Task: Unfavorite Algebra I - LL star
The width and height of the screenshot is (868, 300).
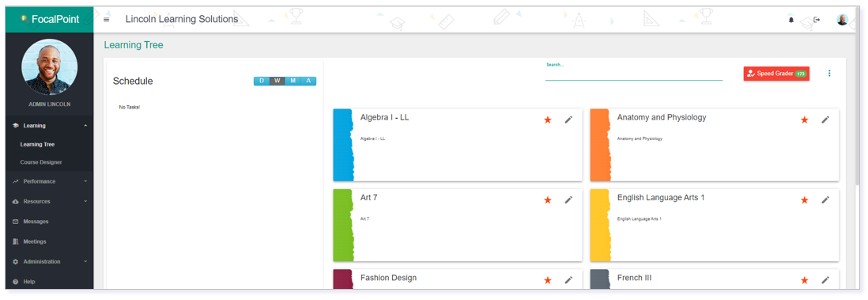Action: coord(548,120)
